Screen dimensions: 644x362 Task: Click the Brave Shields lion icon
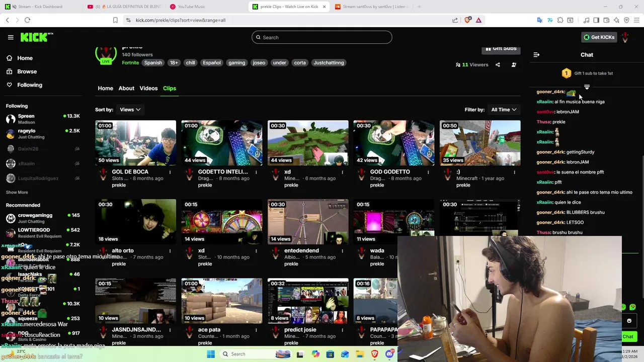click(x=468, y=20)
